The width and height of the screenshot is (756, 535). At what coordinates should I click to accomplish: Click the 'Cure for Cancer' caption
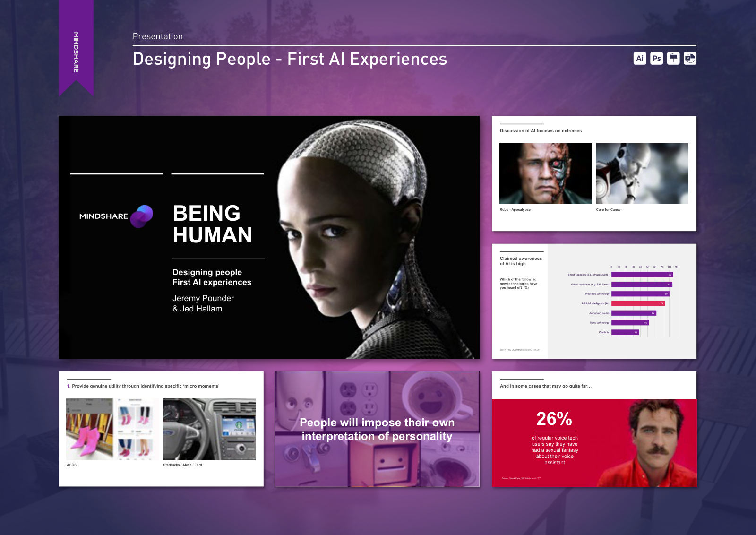click(x=609, y=210)
